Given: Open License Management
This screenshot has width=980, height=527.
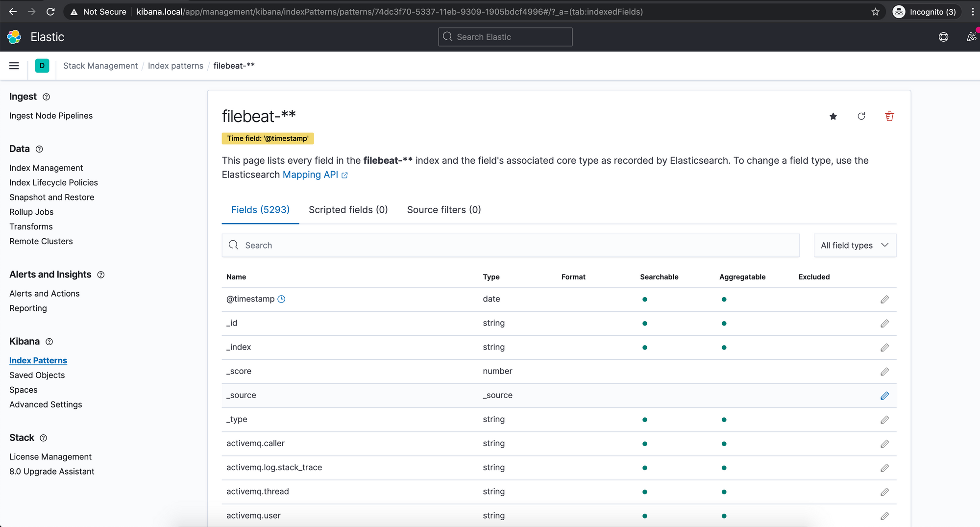Looking at the screenshot, I should 50,457.
